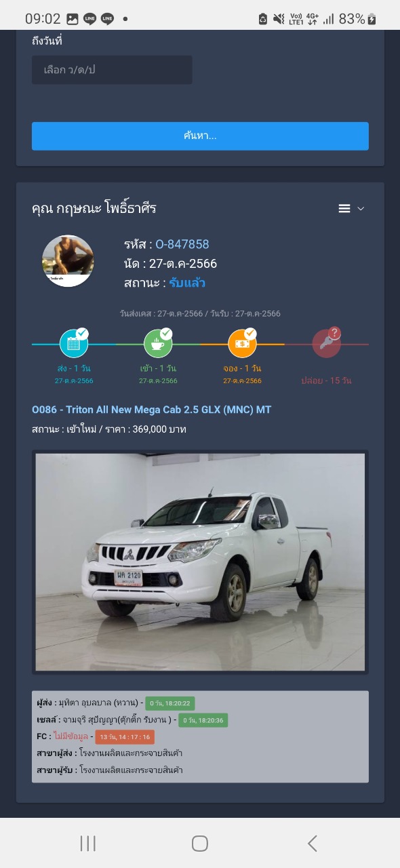The width and height of the screenshot is (400, 868).
Task: Open code link O-847858
Action: point(182,244)
